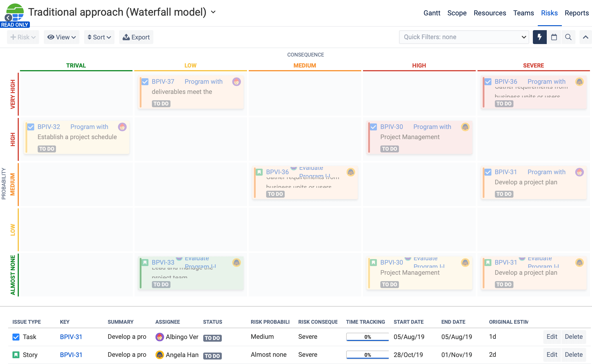Click Delete for the BPIV-31 task row
This screenshot has height=364, width=592.
click(573, 337)
